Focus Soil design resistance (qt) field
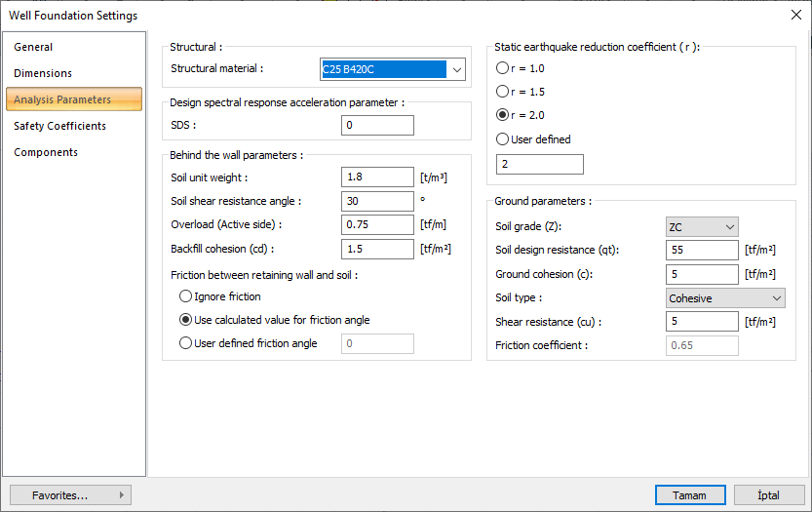This screenshot has width=812, height=512. pyautogui.click(x=702, y=251)
